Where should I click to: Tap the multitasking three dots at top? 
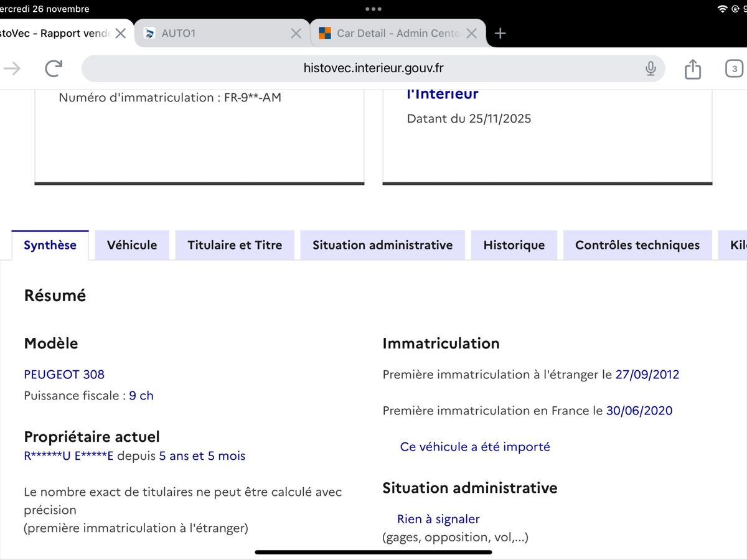pyautogui.click(x=374, y=9)
